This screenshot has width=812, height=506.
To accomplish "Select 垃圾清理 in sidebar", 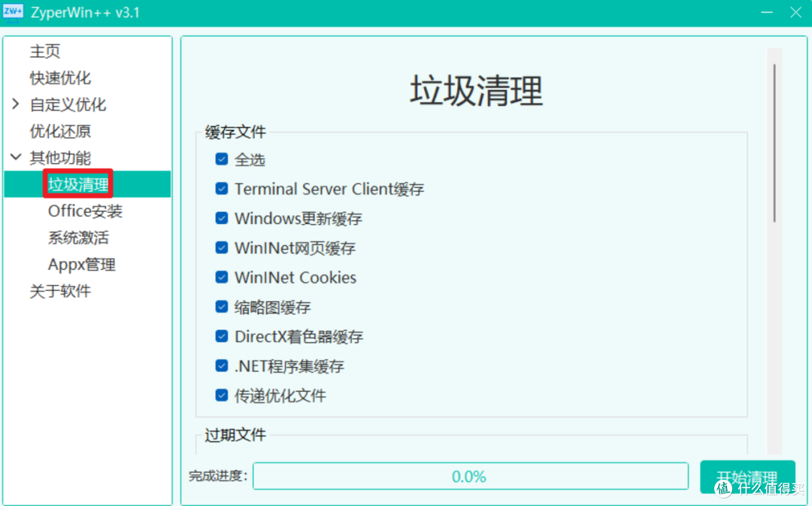I will 78,184.
